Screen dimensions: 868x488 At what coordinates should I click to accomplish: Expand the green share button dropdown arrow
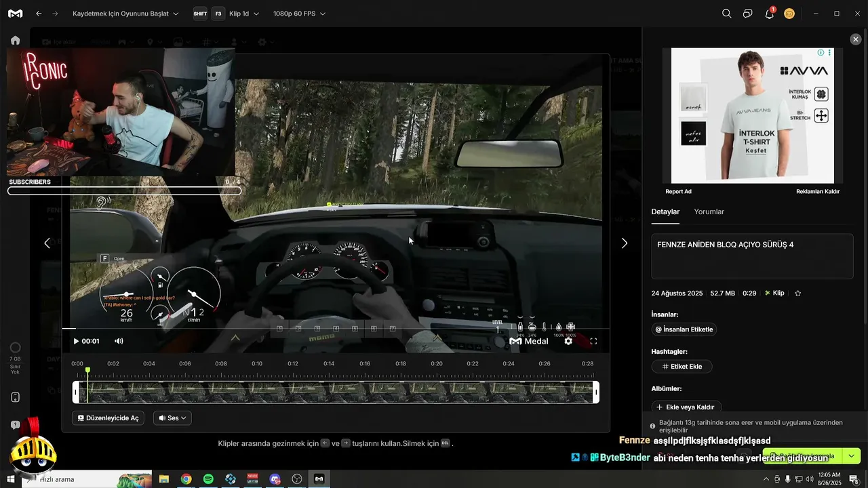[x=852, y=456]
